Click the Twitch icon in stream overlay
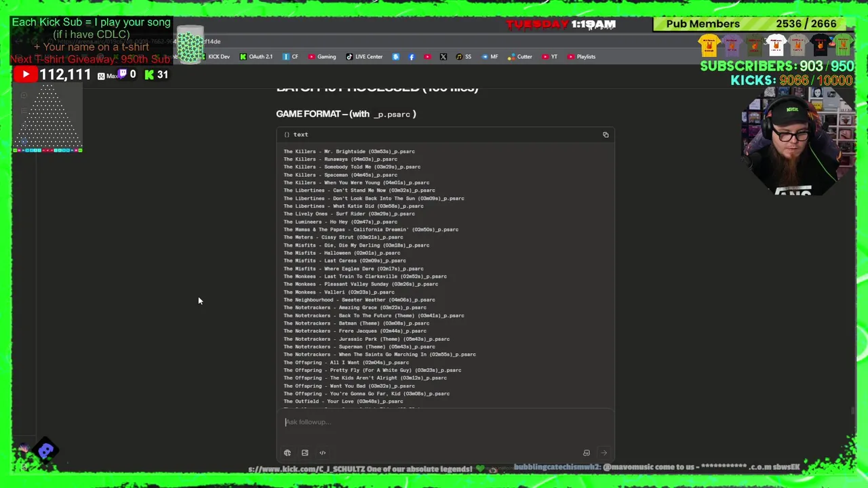868x488 pixels. click(123, 75)
